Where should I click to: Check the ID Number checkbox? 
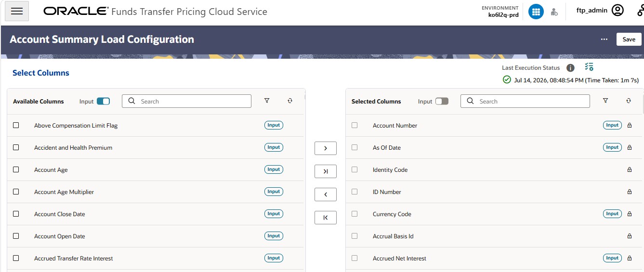tap(355, 192)
